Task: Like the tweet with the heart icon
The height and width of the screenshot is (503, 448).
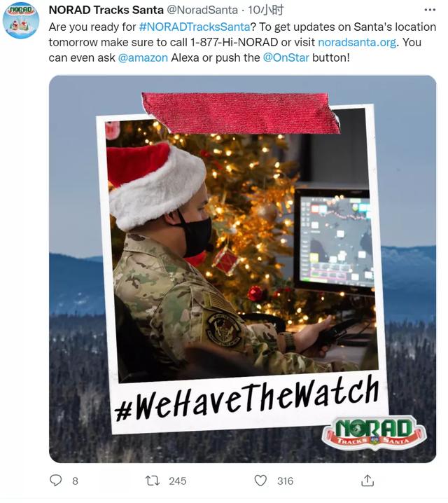Action: click(260, 481)
